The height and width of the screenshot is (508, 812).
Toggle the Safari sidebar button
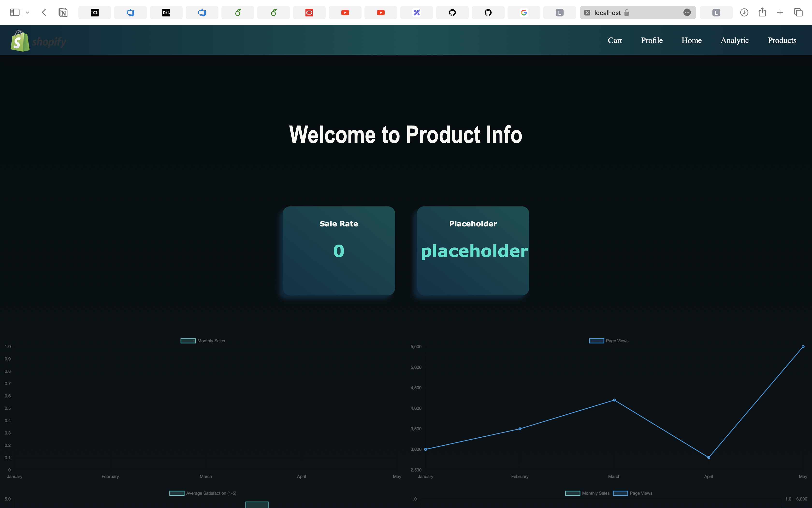coord(15,12)
